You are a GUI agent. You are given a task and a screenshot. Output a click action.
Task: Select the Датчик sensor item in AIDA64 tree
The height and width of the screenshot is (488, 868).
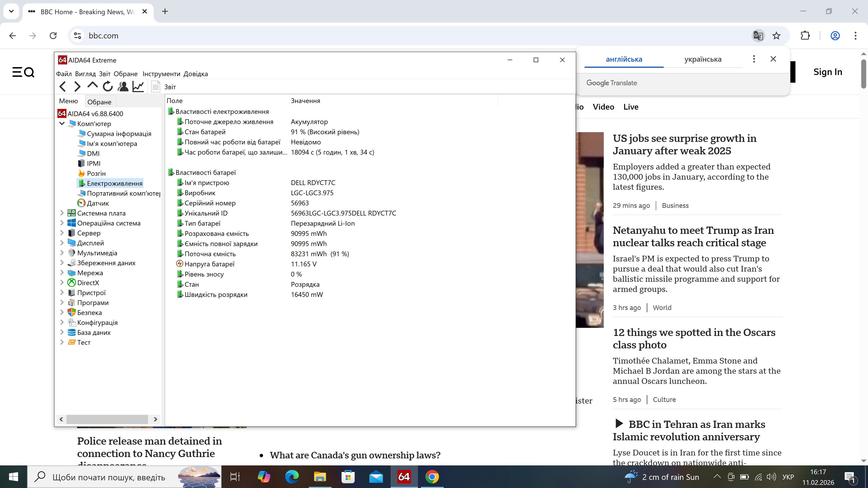[98, 203]
